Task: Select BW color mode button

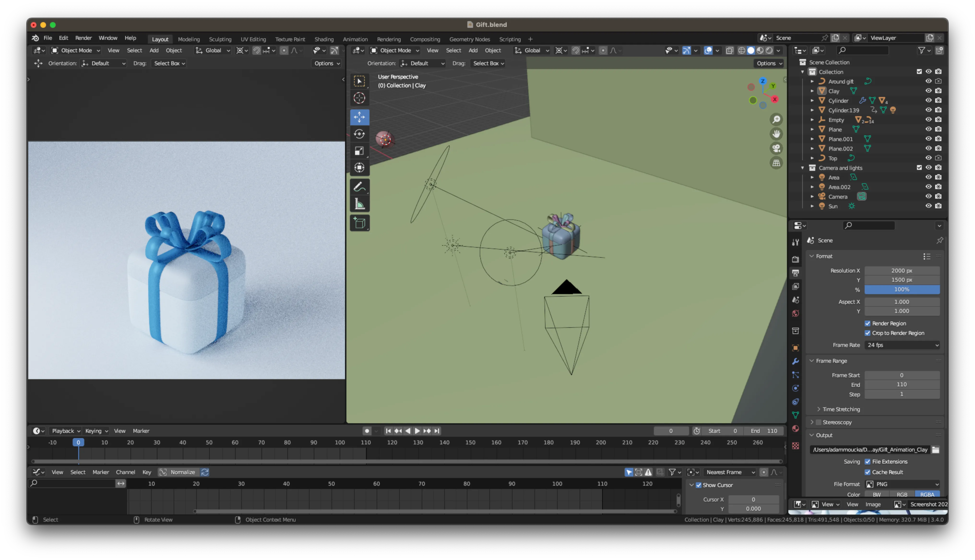Action: [877, 494]
